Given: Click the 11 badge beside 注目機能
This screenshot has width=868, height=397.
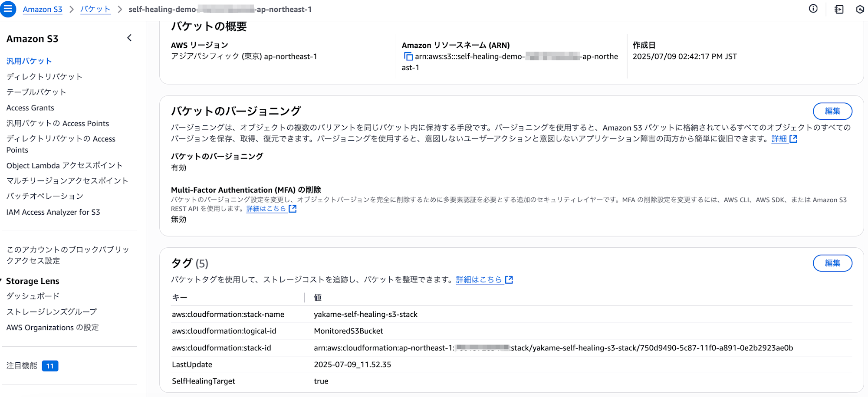Looking at the screenshot, I should click(x=50, y=366).
